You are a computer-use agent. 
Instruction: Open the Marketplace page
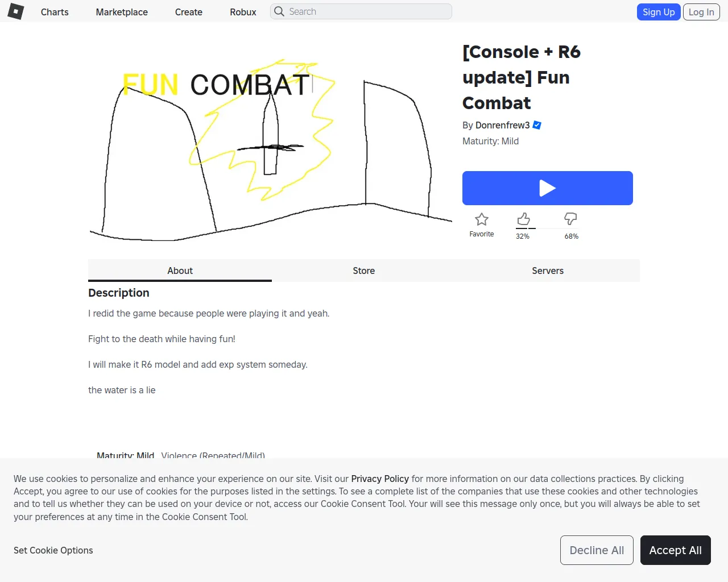pyautogui.click(x=122, y=12)
